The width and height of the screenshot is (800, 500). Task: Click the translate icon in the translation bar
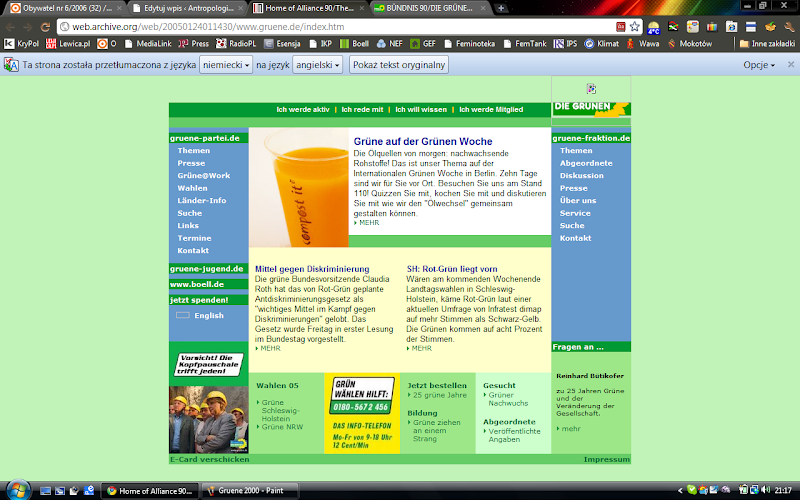click(11, 65)
